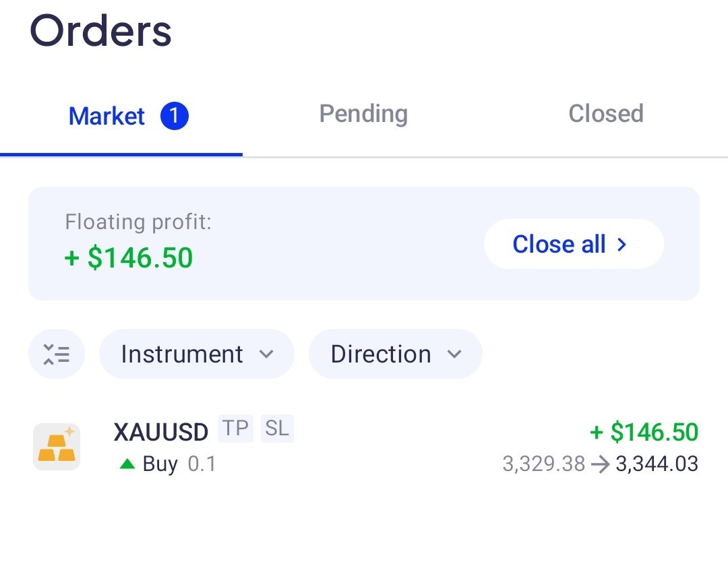The image size is (728, 564).
Task: Open the XAUUSD order row
Action: [x=364, y=447]
